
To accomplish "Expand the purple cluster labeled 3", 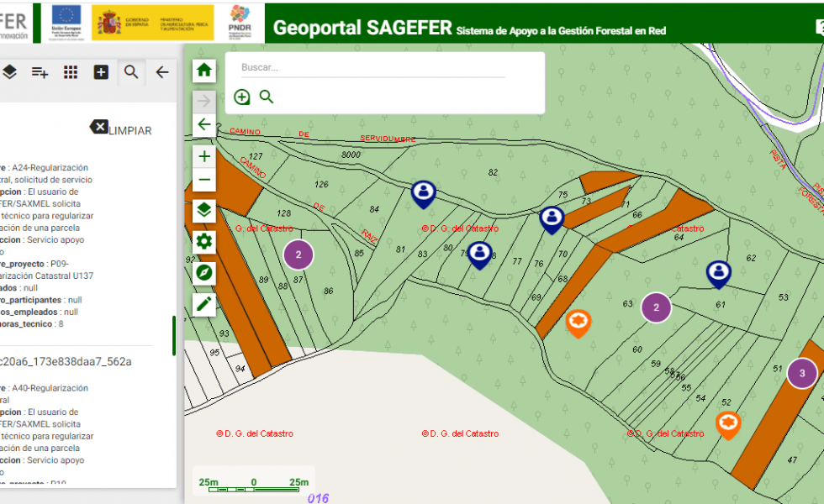I will pos(801,374).
